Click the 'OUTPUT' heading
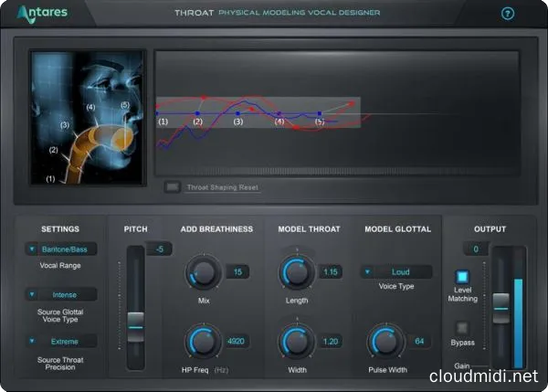 point(490,229)
